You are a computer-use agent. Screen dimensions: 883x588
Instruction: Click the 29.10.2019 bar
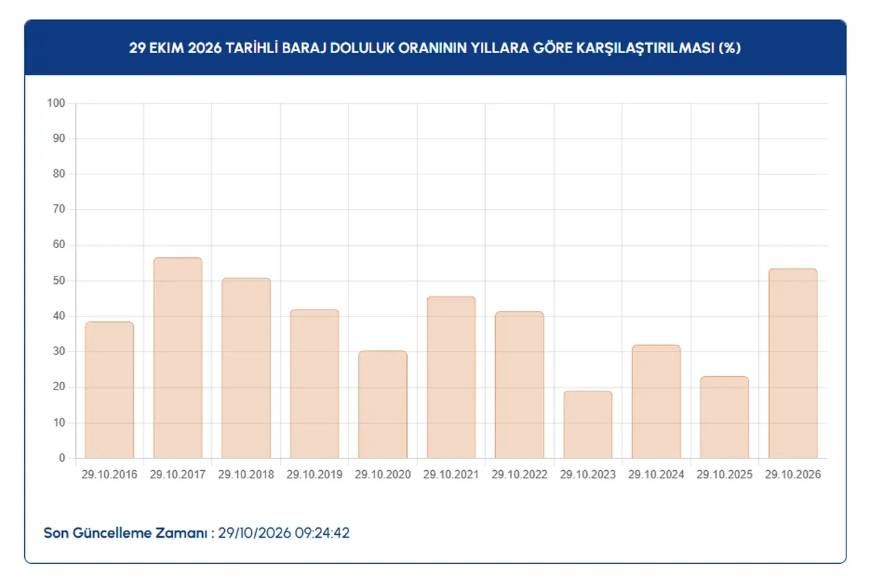tap(314, 384)
